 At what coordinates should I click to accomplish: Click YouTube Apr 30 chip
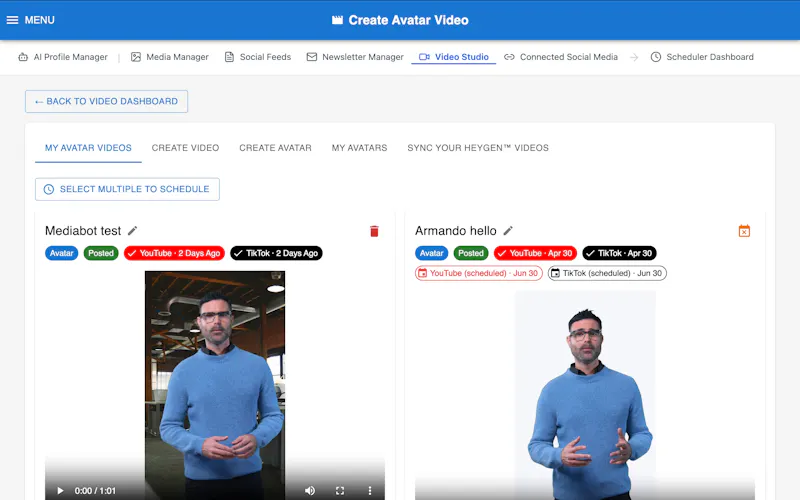click(x=535, y=253)
